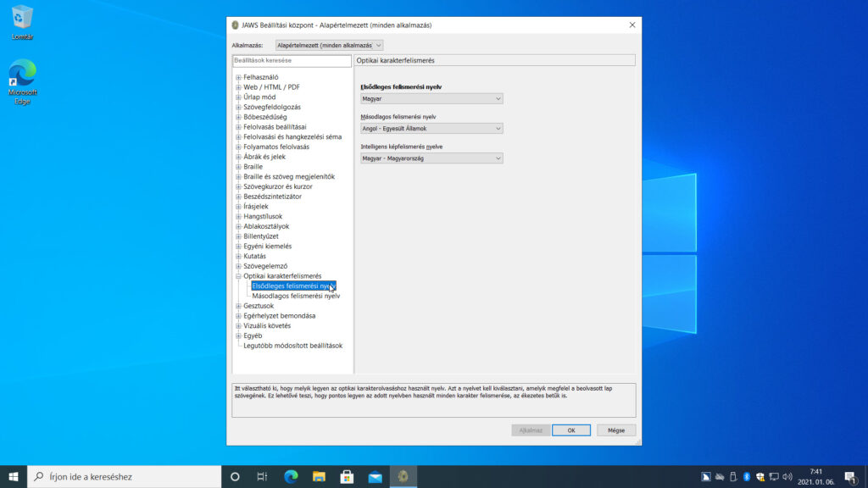
Task: Select Bőbeszédűség in tree
Action: (265, 117)
